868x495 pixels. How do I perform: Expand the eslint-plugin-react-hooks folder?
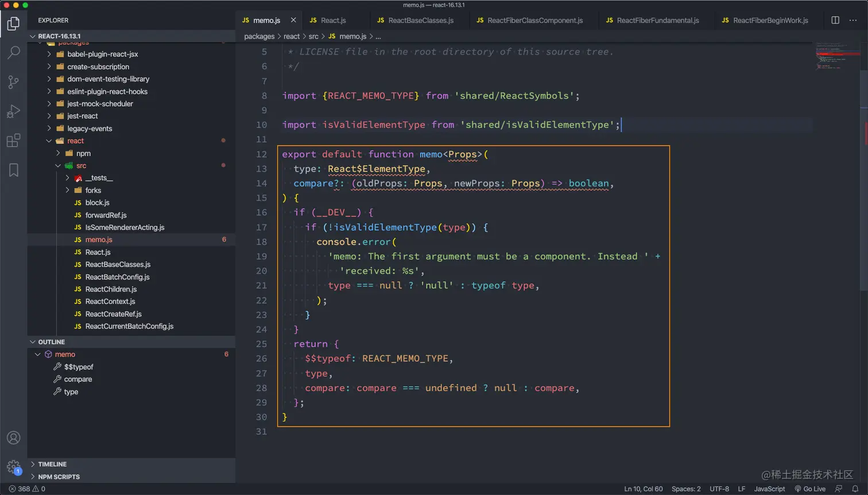(131, 91)
